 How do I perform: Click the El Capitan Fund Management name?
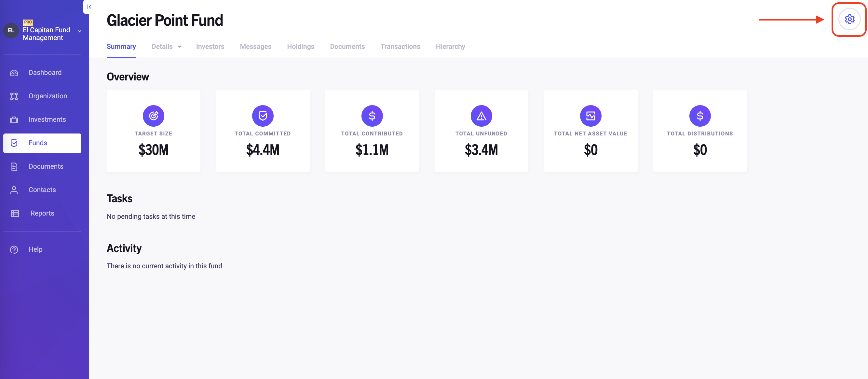pos(47,34)
